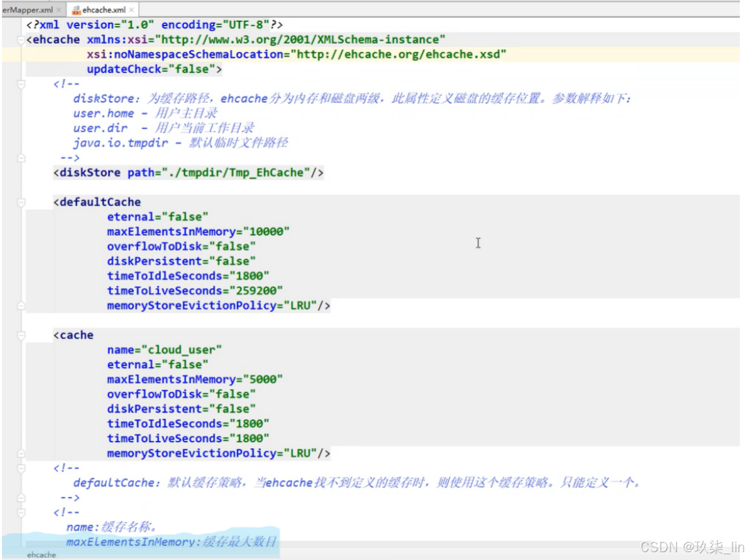Collapse the defaultCache comment fold
Image resolution: width=747 pixels, height=560 pixels.
21,468
